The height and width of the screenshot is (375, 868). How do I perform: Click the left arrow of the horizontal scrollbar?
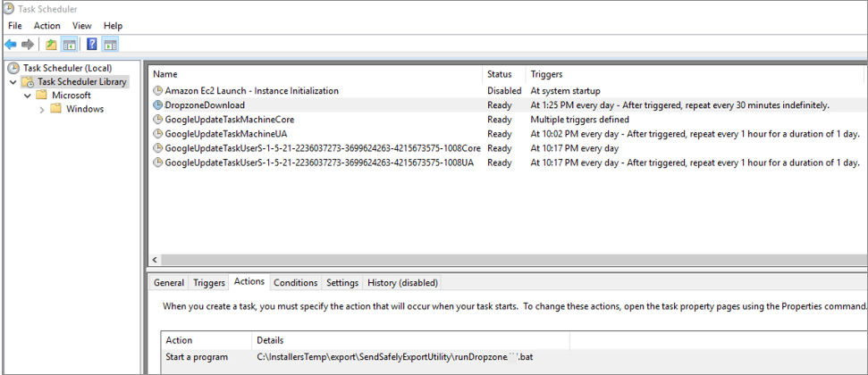click(155, 260)
